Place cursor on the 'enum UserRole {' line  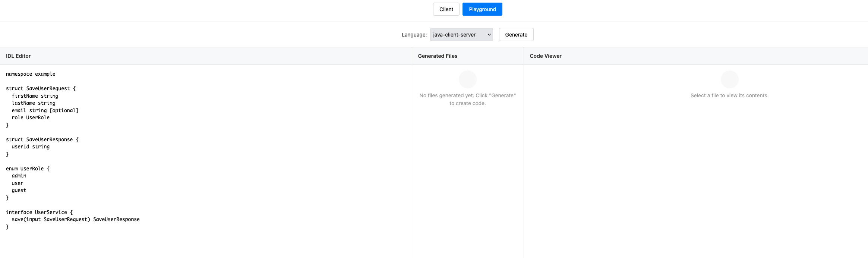28,169
